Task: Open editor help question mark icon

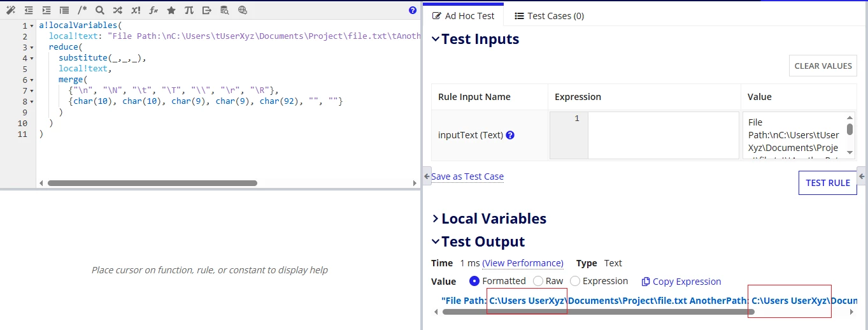Action: coord(413,10)
